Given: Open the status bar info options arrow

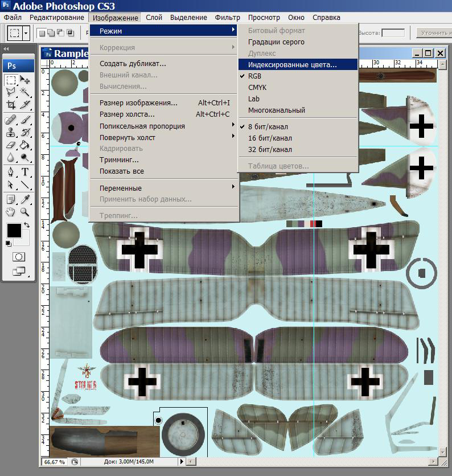Looking at the screenshot, I should point(182,461).
